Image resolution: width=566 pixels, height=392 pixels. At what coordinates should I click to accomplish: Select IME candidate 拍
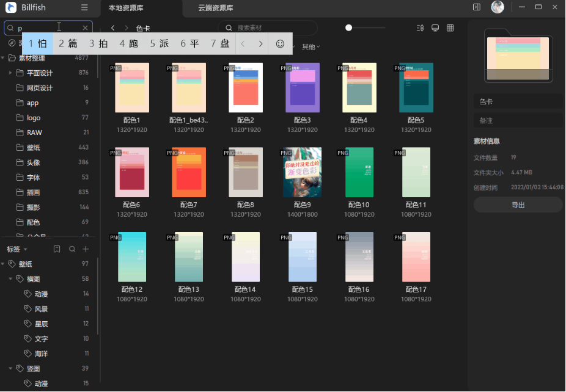(99, 44)
